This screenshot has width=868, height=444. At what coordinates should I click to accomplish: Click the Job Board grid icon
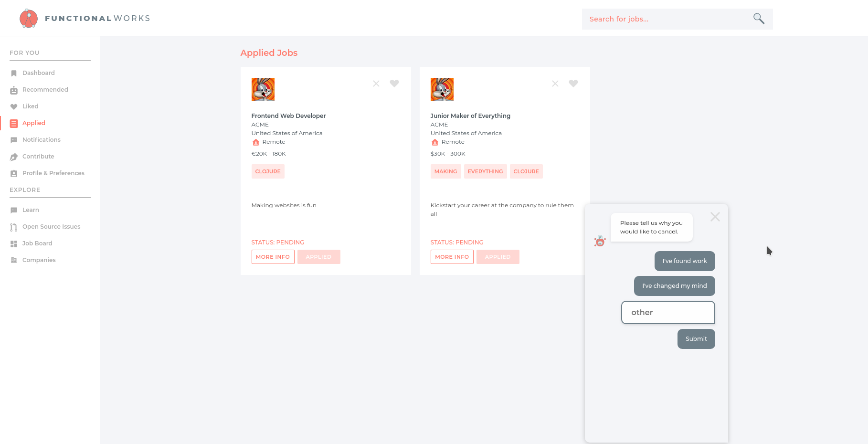(x=14, y=243)
